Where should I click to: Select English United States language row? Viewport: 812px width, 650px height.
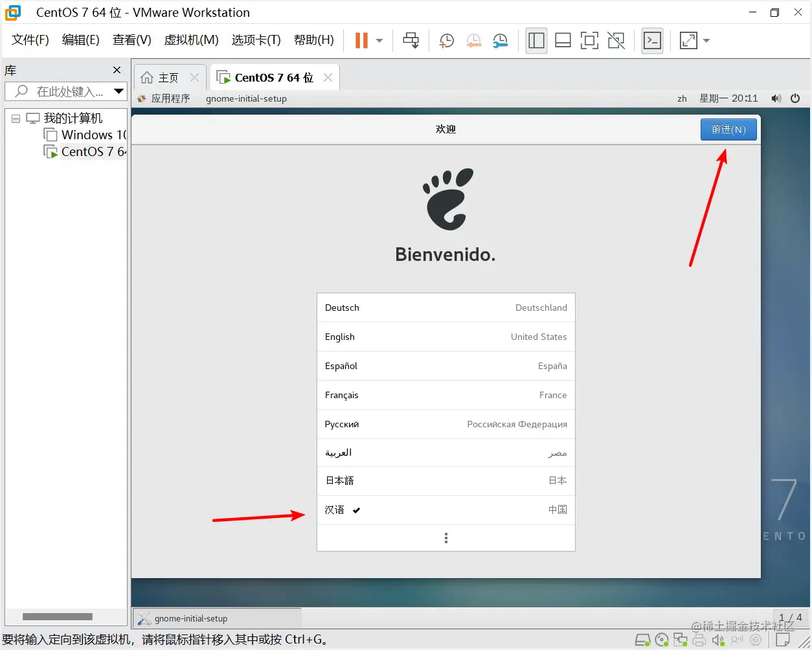tap(446, 337)
